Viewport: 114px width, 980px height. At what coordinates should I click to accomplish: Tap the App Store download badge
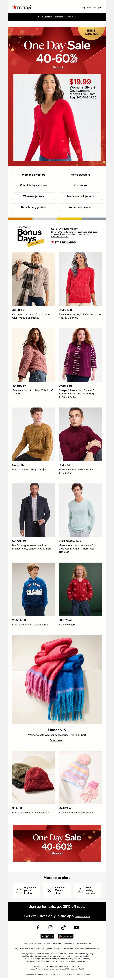tap(48, 936)
